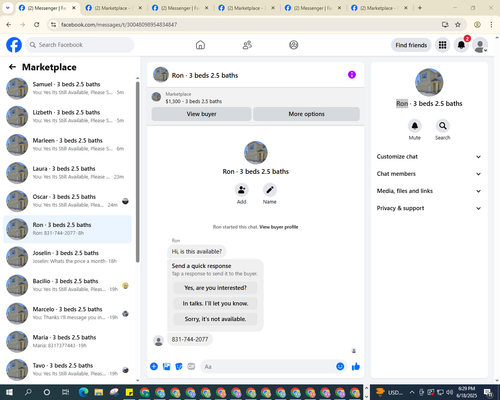Click the View buyer button
This screenshot has width=500, height=400.
(x=201, y=114)
